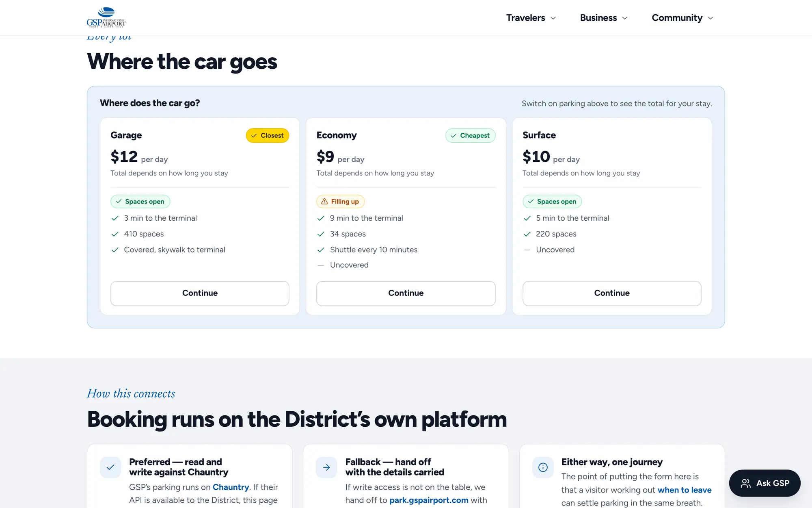Click the $12 per day price
This screenshot has width=812, height=508.
point(139,157)
